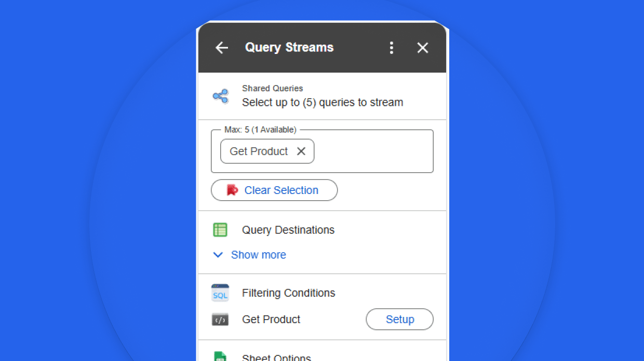This screenshot has width=644, height=361.
Task: Click the green Query Destinations spreadsheet icon
Action: click(x=220, y=230)
